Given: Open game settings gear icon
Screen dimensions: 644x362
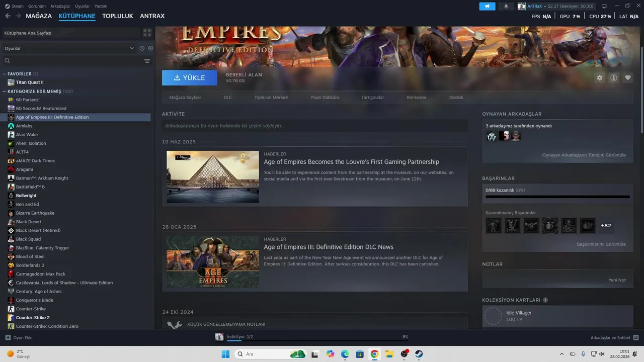Looking at the screenshot, I should click(x=599, y=78).
